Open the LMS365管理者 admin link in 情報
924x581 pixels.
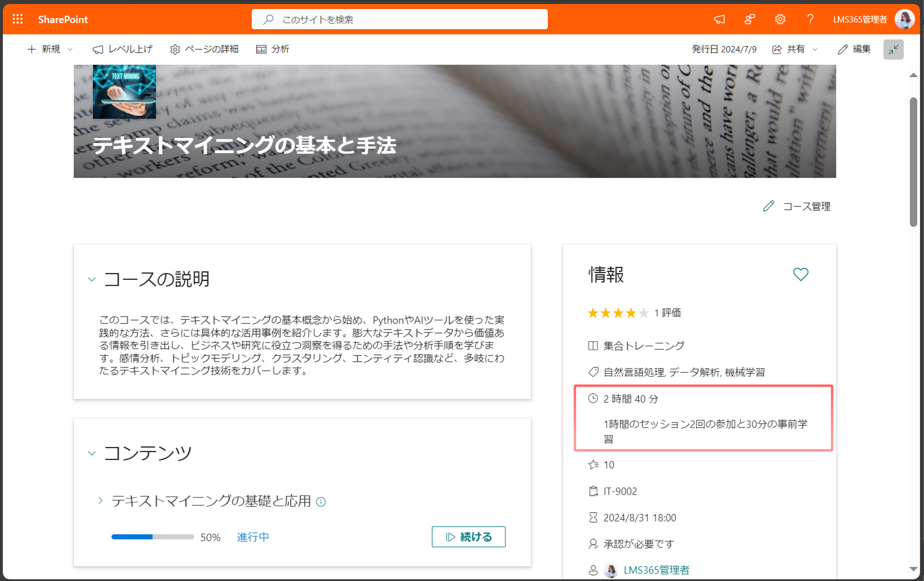[x=656, y=570]
